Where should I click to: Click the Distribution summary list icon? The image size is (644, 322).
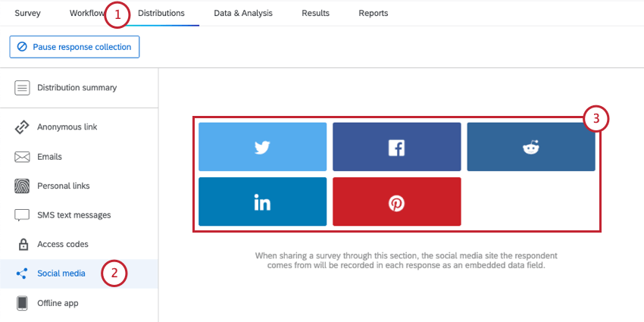click(x=22, y=88)
